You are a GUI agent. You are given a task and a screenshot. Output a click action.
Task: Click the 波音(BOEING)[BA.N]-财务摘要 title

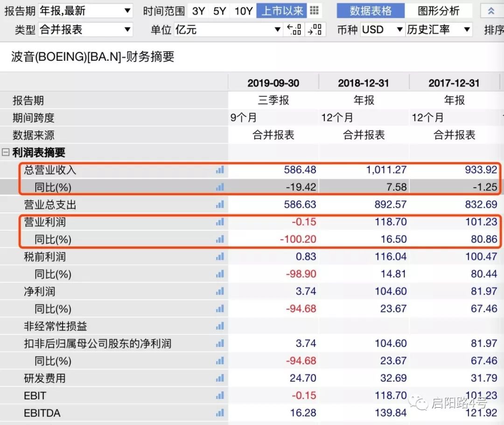click(93, 57)
